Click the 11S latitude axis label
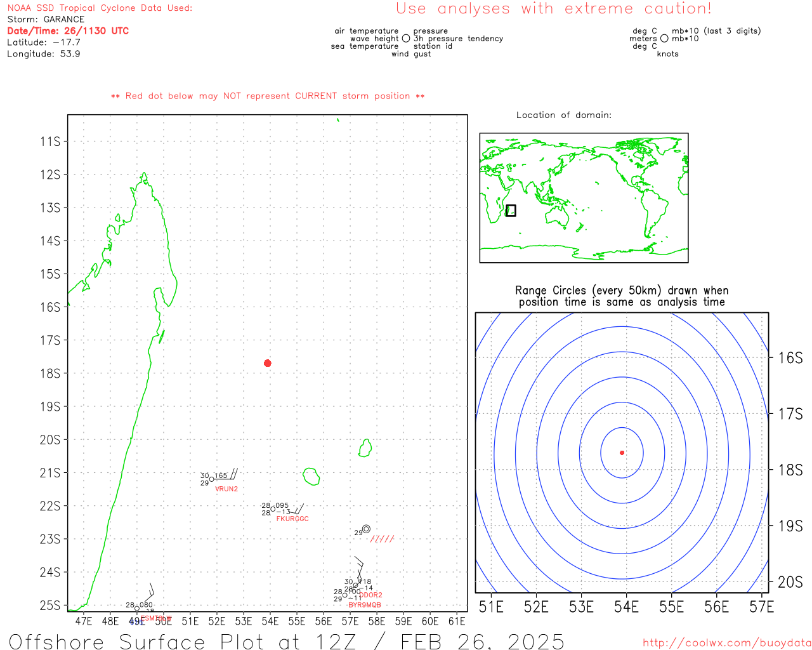 coord(50,142)
